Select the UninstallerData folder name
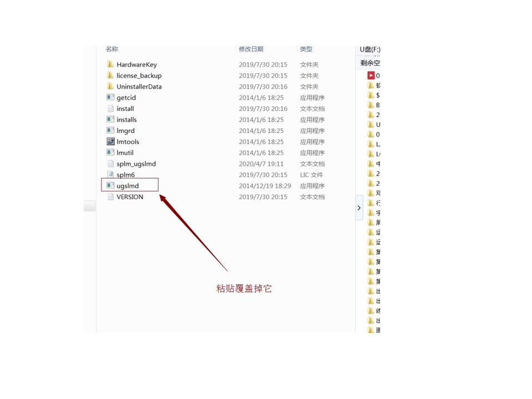This screenshot has width=532, height=399. (139, 86)
